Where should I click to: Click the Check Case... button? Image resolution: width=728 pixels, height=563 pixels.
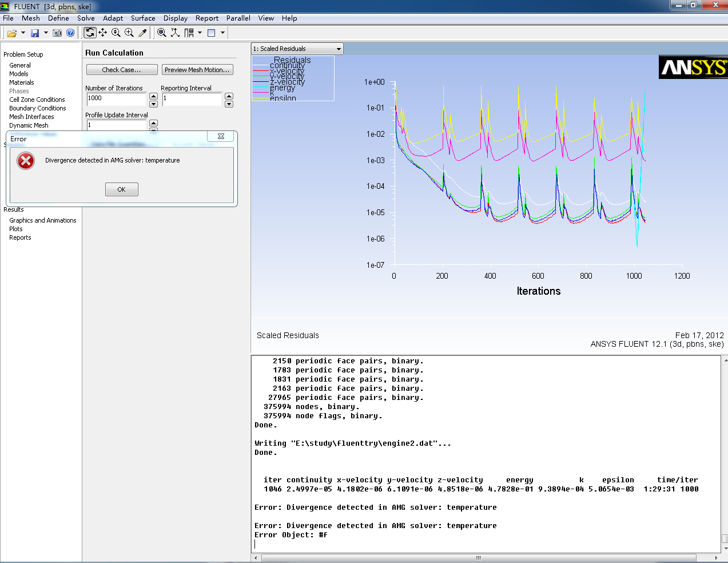121,70
